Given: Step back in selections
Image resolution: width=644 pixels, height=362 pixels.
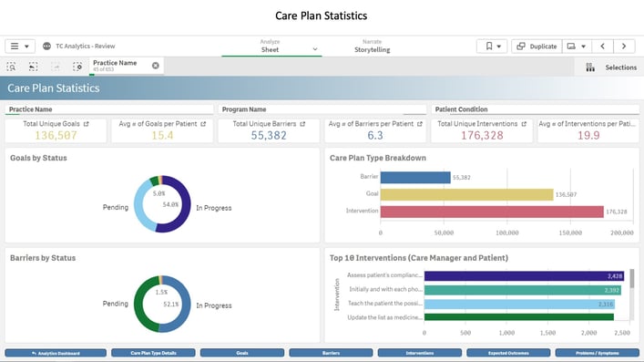Looking at the screenshot, I should pos(34,67).
